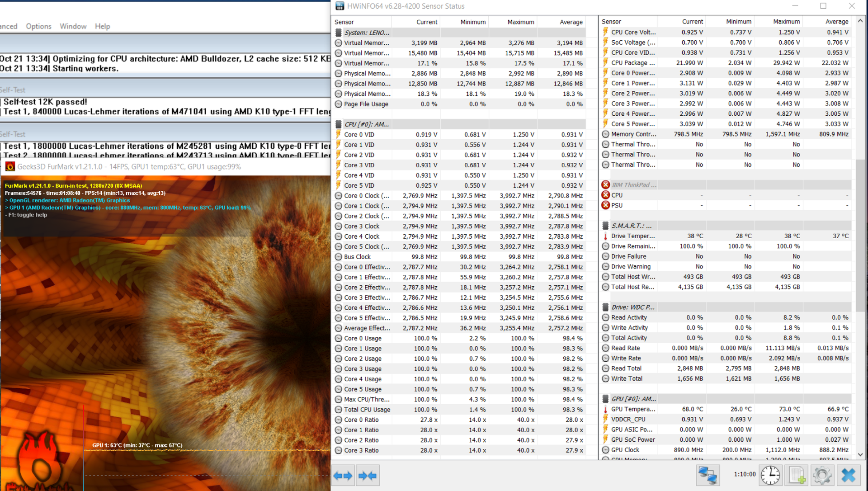Click the right pane scrollbar down arrow

(x=860, y=455)
